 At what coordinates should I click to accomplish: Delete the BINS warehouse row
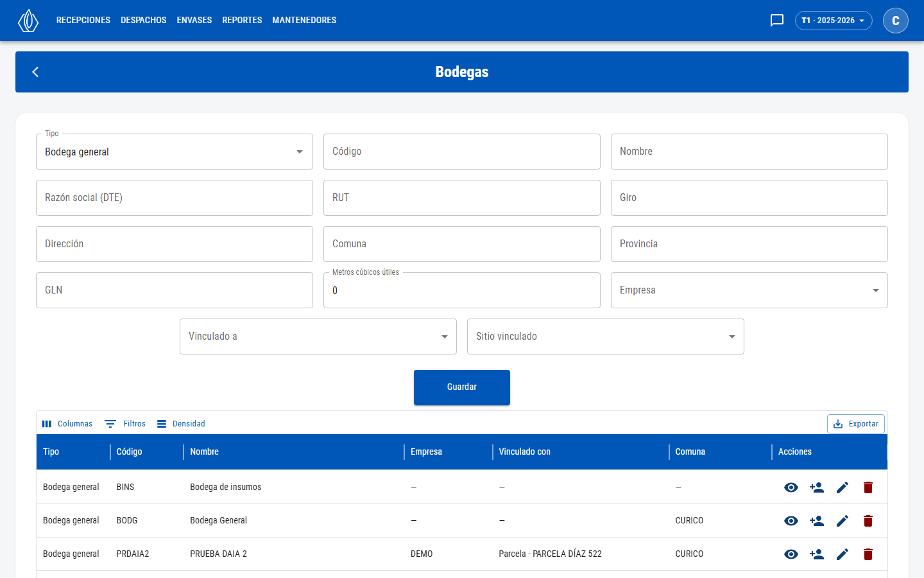tap(868, 487)
